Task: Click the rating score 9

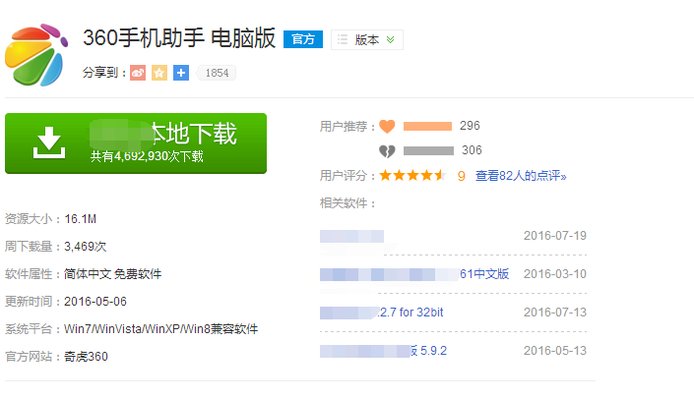Action: 461,176
